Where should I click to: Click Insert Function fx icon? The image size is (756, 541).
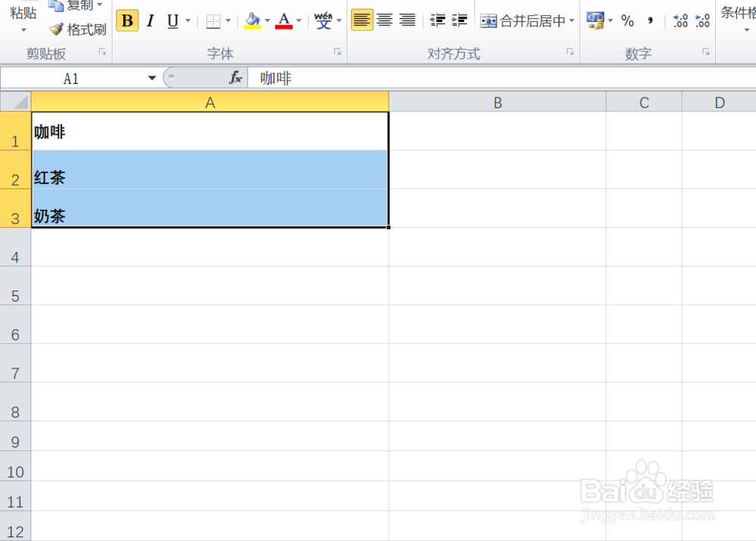236,78
